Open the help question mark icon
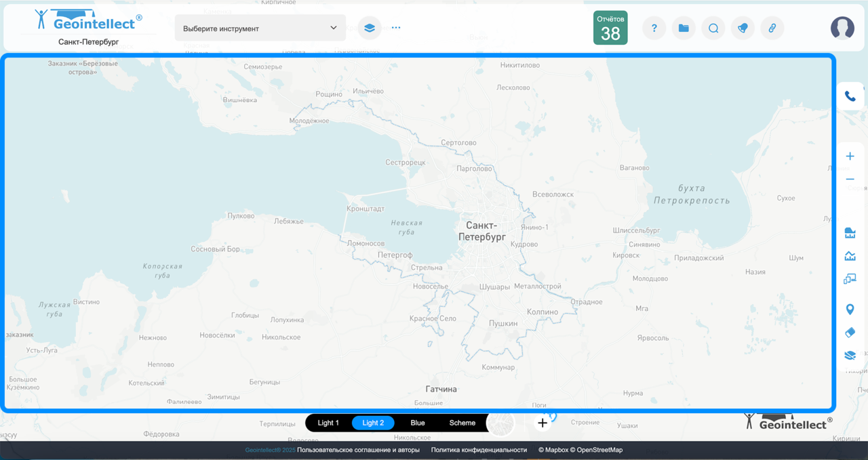This screenshot has height=460, width=868. coord(654,28)
